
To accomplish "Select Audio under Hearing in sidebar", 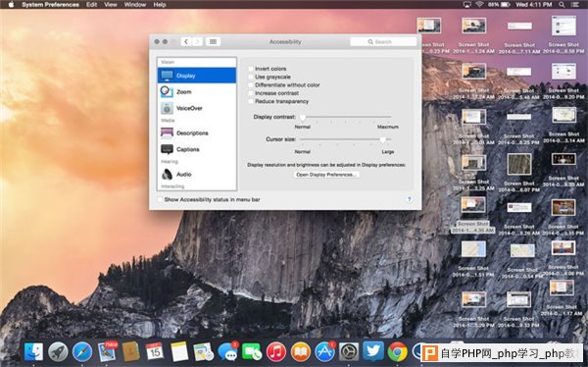I will point(197,175).
